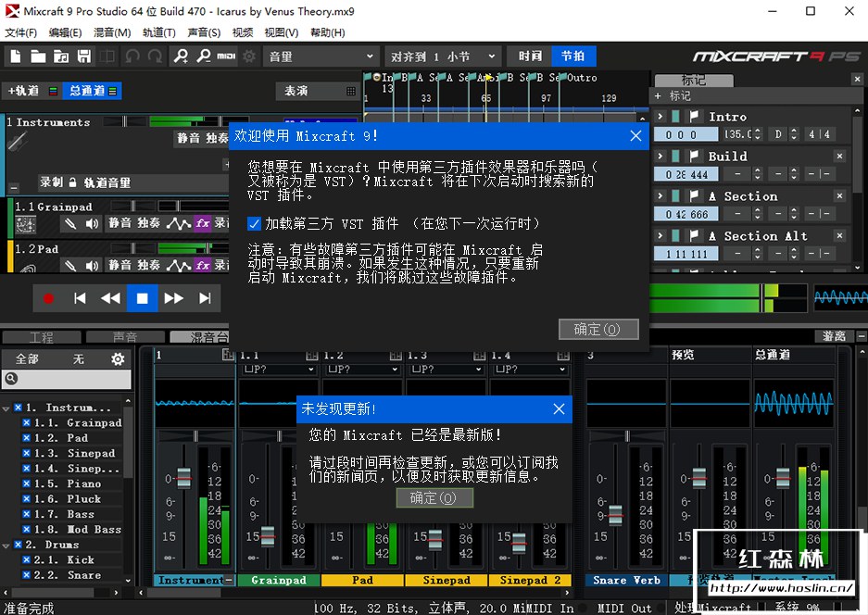Open the 混音(M) menu
Screen dimensions: 868x615
[112, 32]
